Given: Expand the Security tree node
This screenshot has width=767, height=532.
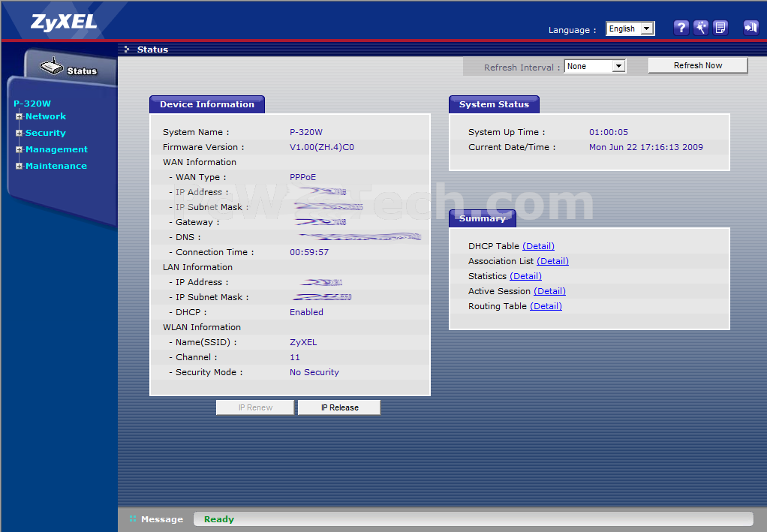Looking at the screenshot, I should tap(19, 133).
